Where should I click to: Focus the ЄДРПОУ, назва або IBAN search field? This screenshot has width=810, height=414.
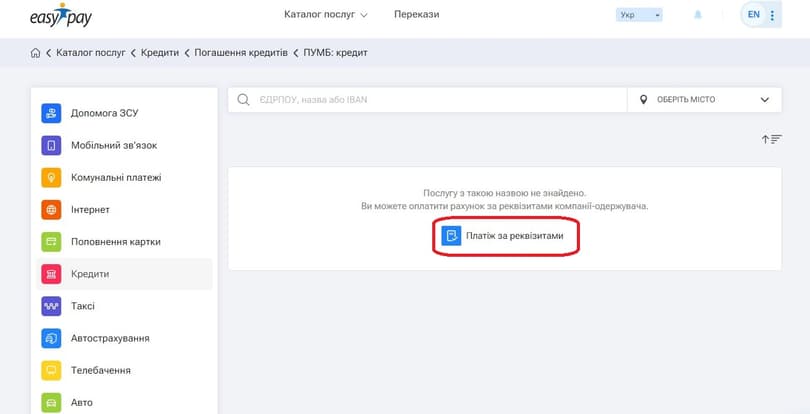tap(427, 100)
